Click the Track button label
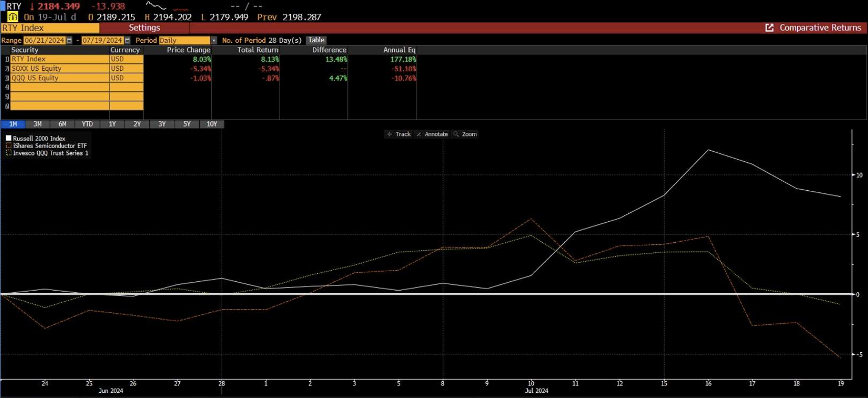Image resolution: width=868 pixels, height=398 pixels. click(403, 134)
